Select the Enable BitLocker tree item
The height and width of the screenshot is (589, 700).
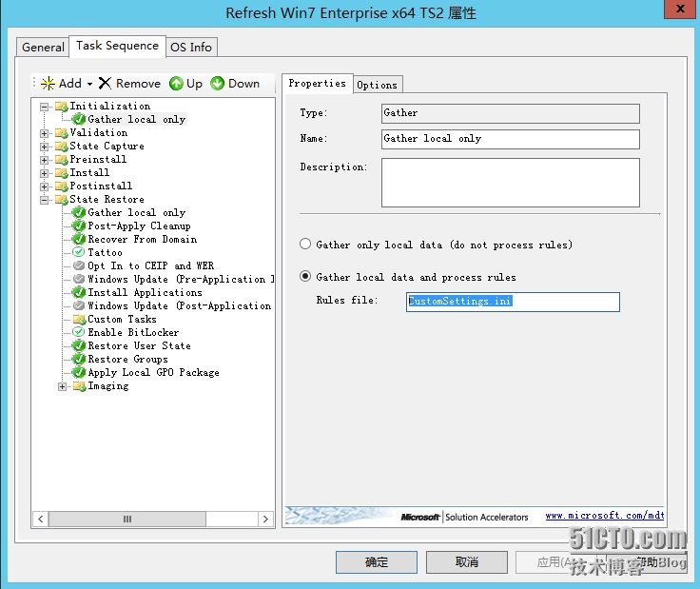(133, 333)
